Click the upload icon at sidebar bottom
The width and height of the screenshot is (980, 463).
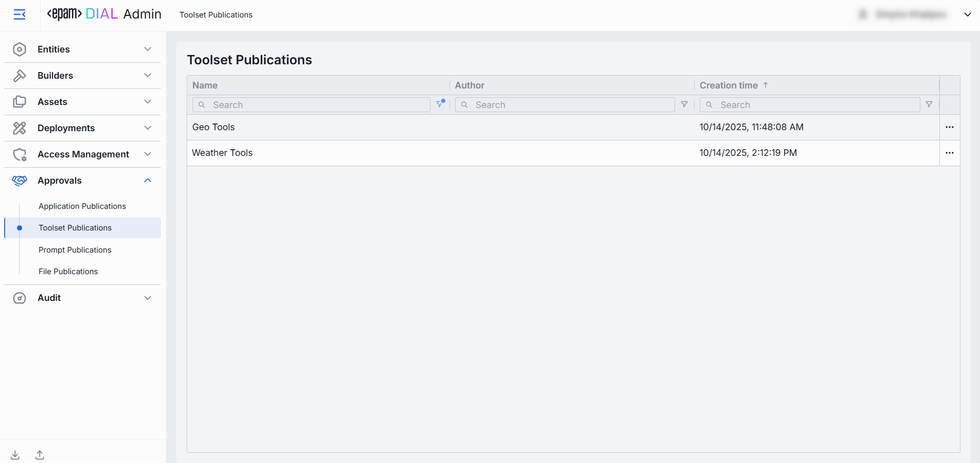click(40, 455)
